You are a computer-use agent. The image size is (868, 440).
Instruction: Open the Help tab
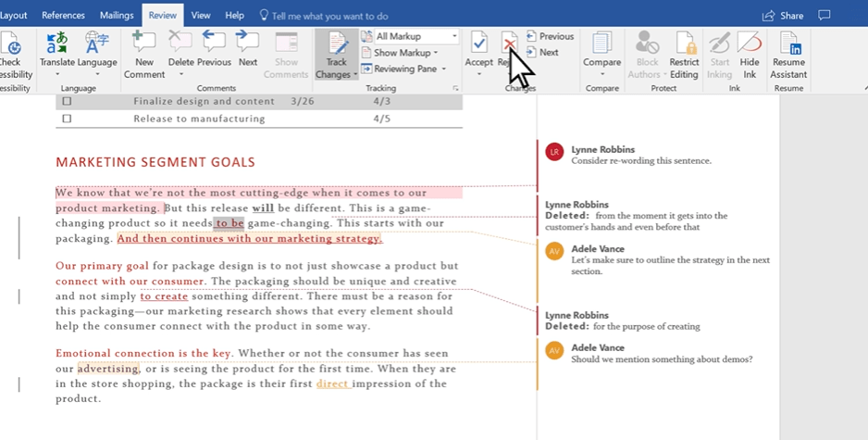point(235,15)
